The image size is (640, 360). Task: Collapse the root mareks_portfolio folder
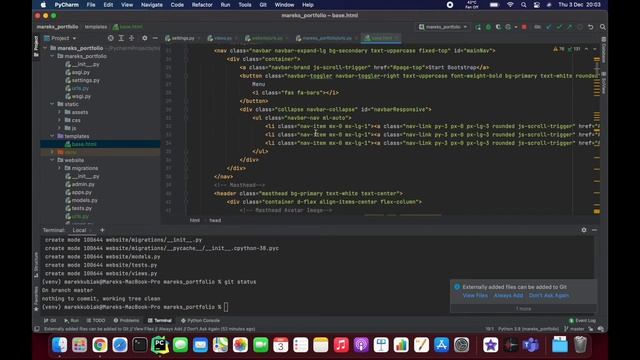(45, 48)
